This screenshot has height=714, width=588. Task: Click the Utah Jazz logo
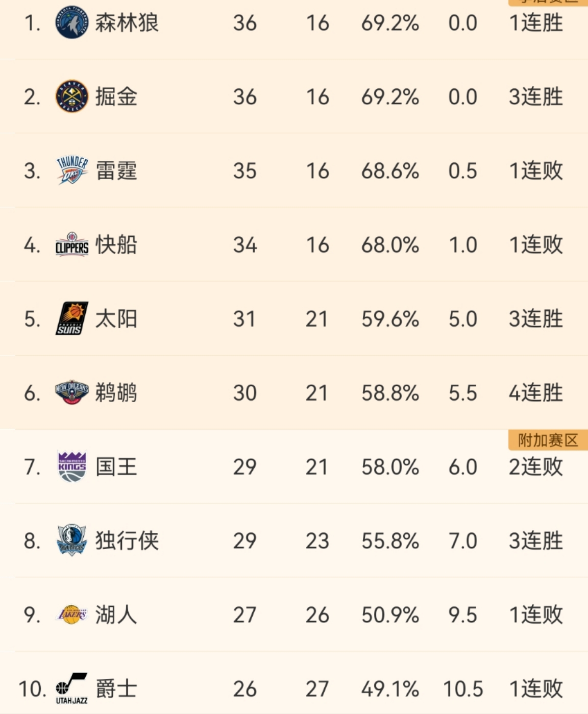point(71,688)
